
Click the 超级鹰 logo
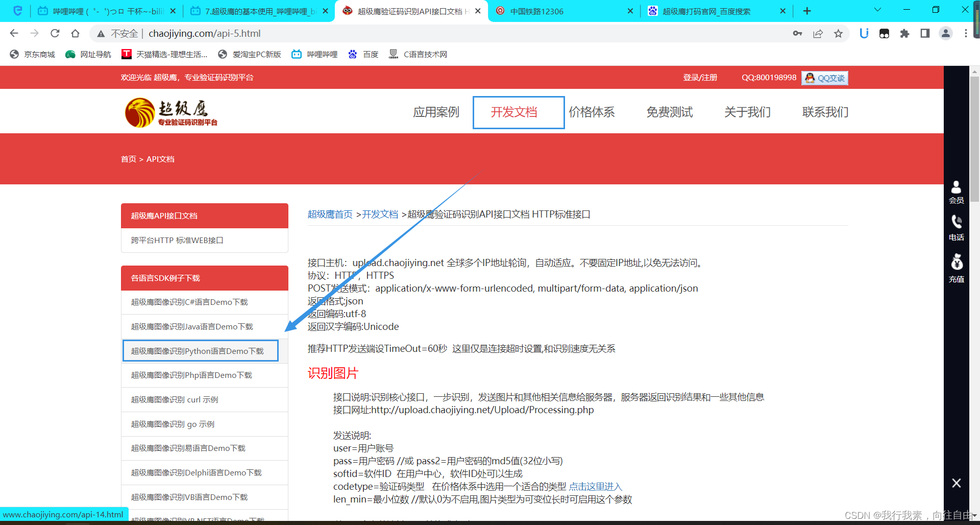(171, 112)
